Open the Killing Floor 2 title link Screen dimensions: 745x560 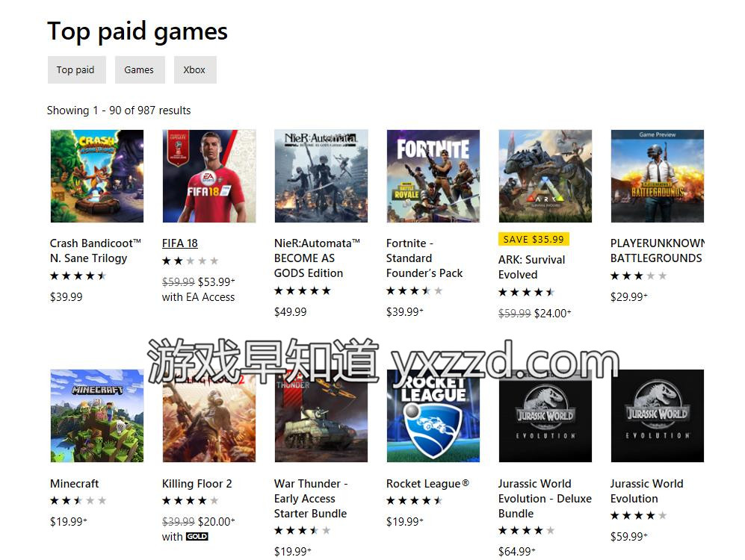(x=197, y=484)
